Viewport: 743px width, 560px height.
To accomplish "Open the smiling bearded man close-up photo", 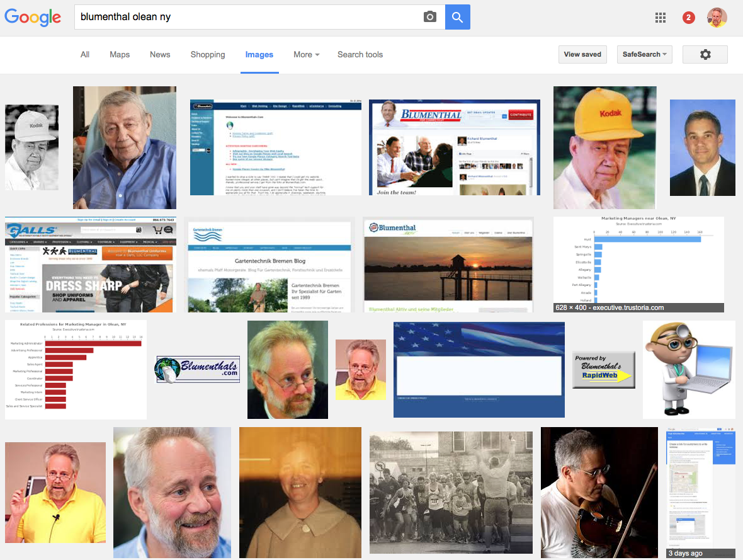I will [172, 493].
